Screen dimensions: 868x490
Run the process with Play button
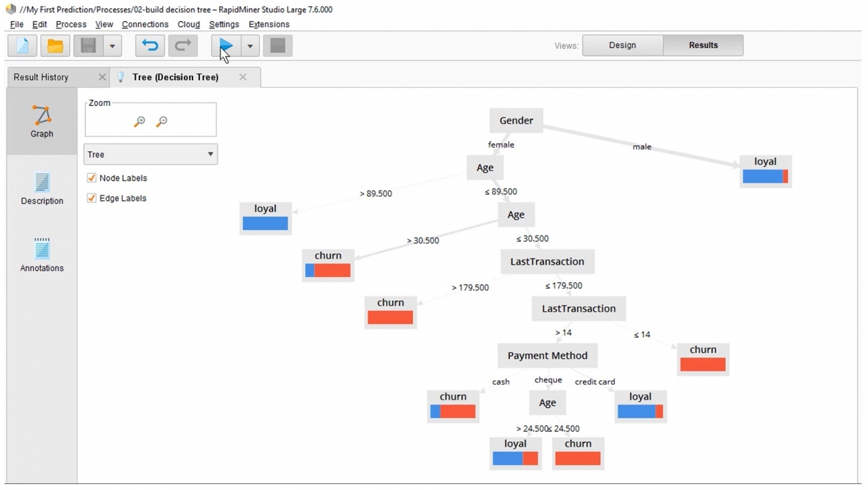(x=226, y=45)
